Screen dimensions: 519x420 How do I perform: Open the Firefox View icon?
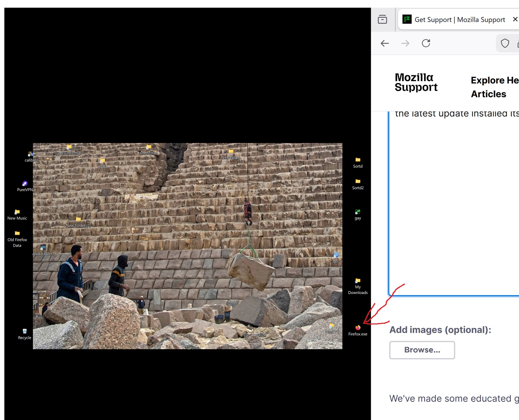[x=382, y=19]
